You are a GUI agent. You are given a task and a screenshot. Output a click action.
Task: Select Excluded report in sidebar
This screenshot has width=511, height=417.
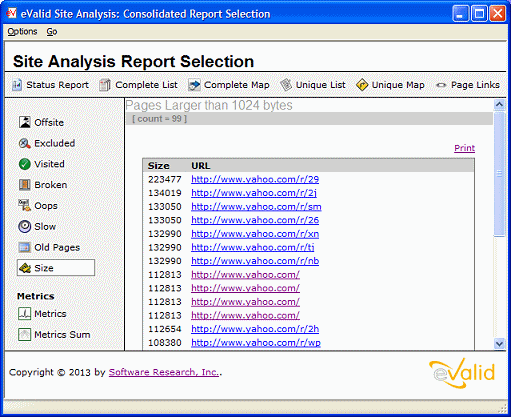click(55, 143)
